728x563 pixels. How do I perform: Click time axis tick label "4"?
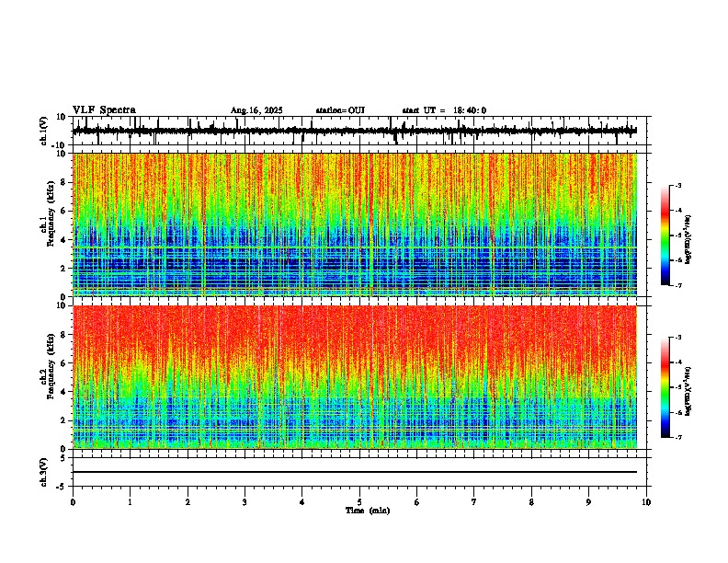tap(302, 502)
